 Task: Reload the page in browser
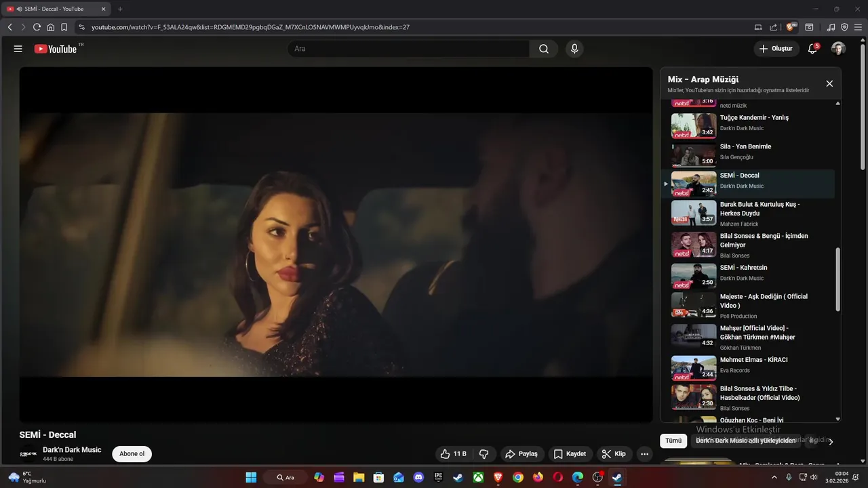pyautogui.click(x=37, y=27)
